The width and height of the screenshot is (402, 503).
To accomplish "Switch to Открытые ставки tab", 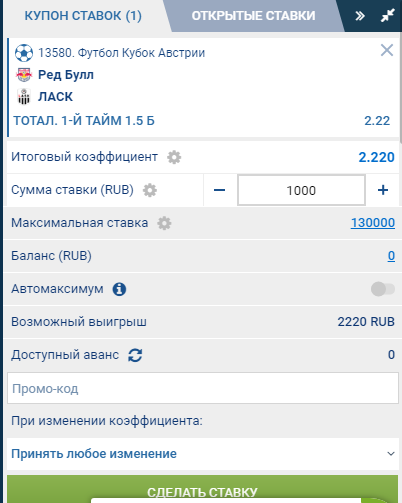I will point(253,16).
